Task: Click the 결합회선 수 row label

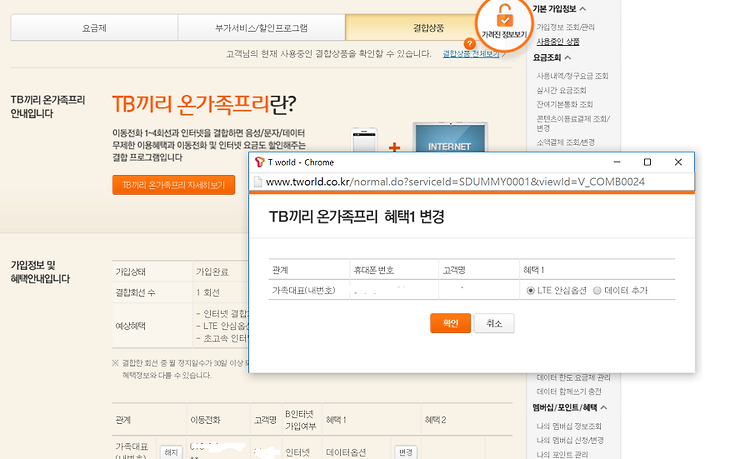Action: pos(135,293)
